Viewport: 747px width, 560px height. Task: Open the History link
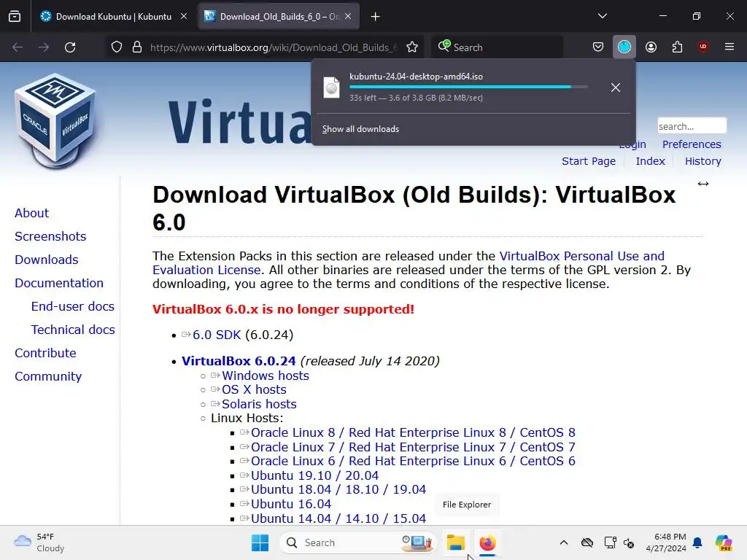click(703, 161)
